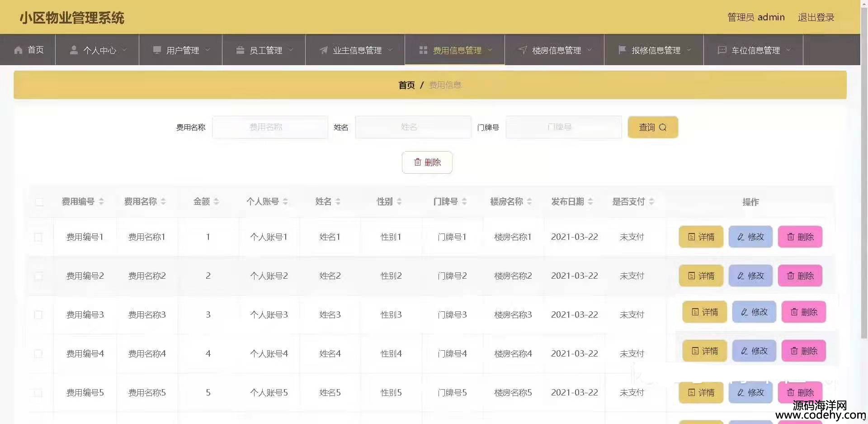Image resolution: width=868 pixels, height=424 pixels.
Task: Click the vertical page scrollbar
Action: pos(864,181)
